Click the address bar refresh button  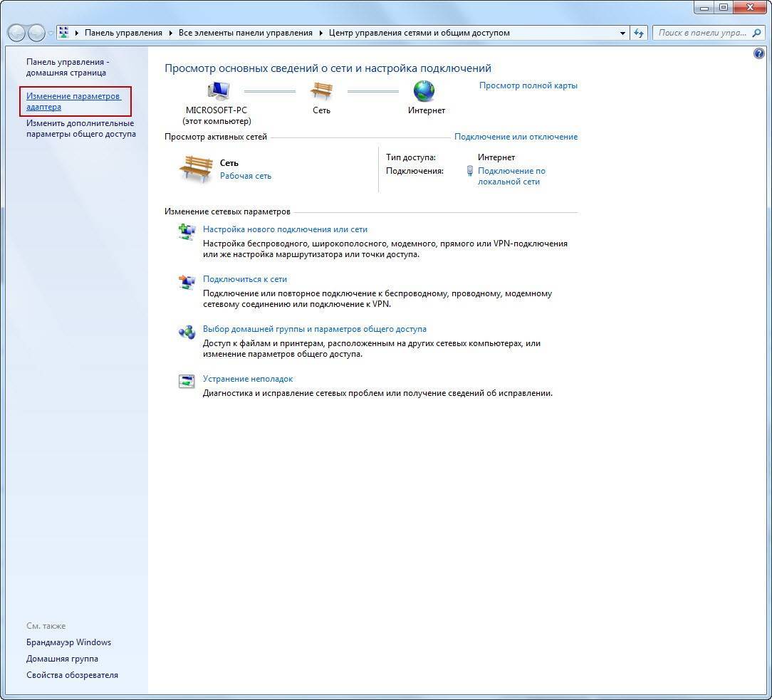point(639,33)
